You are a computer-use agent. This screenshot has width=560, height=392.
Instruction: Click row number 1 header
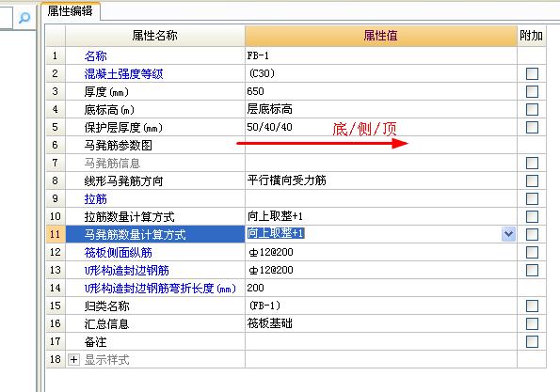pos(56,55)
